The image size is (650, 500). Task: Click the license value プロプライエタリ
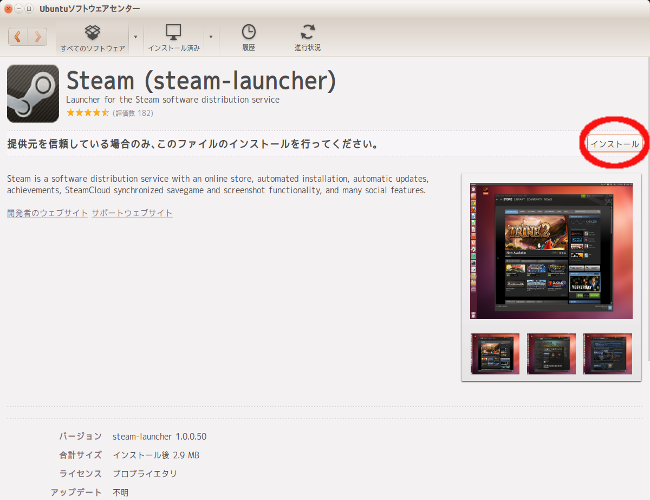[145, 473]
